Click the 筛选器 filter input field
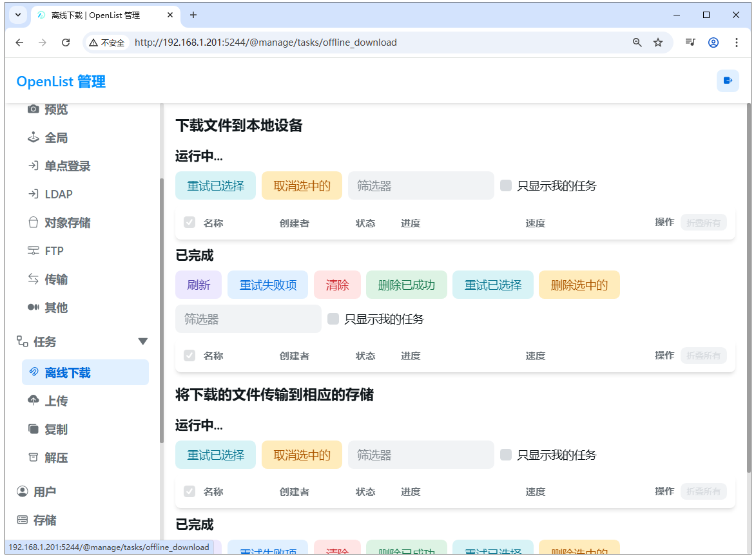 tap(420, 185)
